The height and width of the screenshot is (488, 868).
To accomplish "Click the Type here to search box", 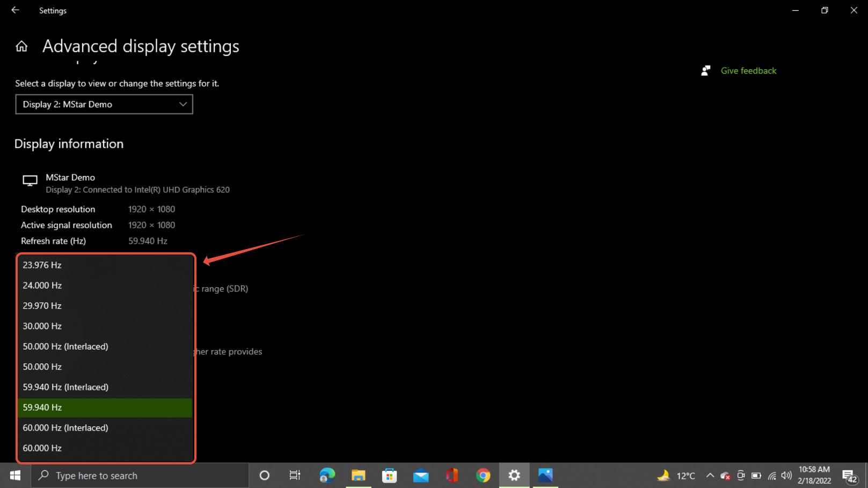I will pyautogui.click(x=140, y=476).
